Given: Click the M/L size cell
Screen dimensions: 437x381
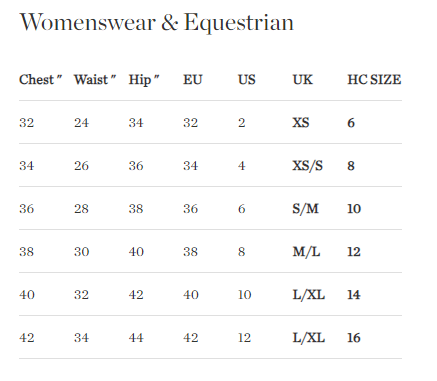Looking at the screenshot, I should point(306,252).
